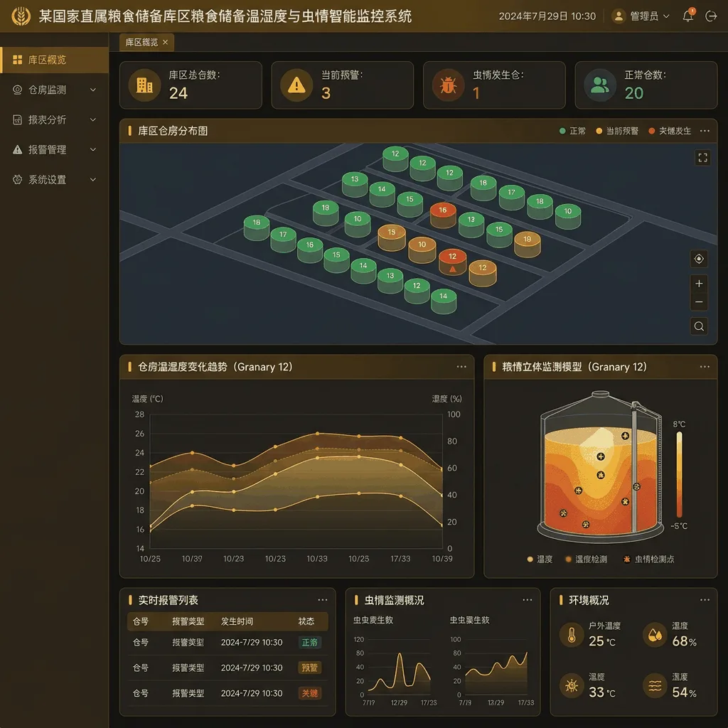Image resolution: width=728 pixels, height=728 pixels.
Task: Click the 预警 status tag in alarm list
Action: click(x=310, y=668)
